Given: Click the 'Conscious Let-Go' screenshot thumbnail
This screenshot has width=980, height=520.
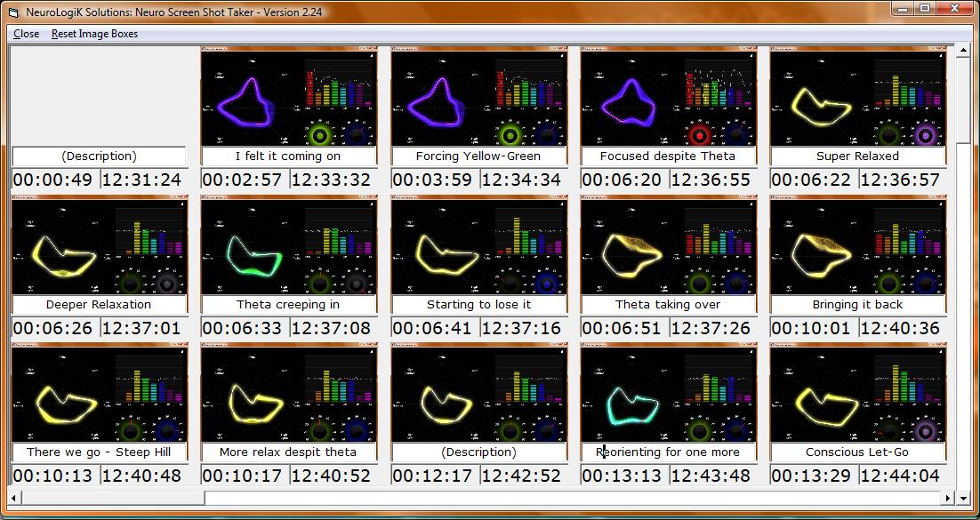Looking at the screenshot, I should point(857,394).
